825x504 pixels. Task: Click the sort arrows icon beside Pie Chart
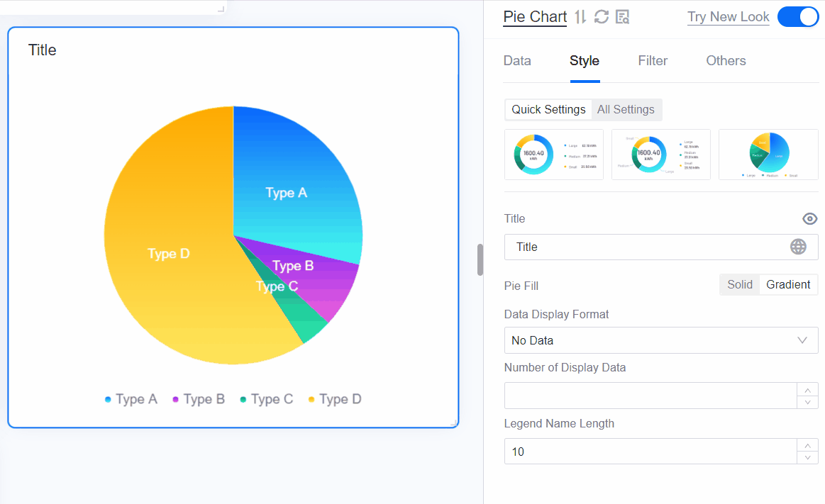(x=580, y=17)
